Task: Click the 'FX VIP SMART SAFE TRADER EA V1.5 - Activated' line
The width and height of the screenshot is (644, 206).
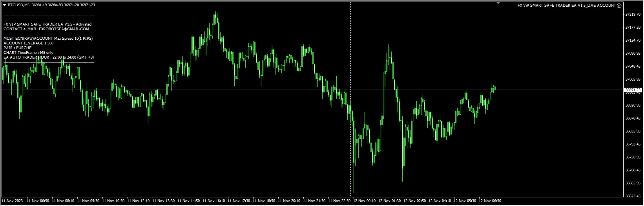Action: click(47, 24)
